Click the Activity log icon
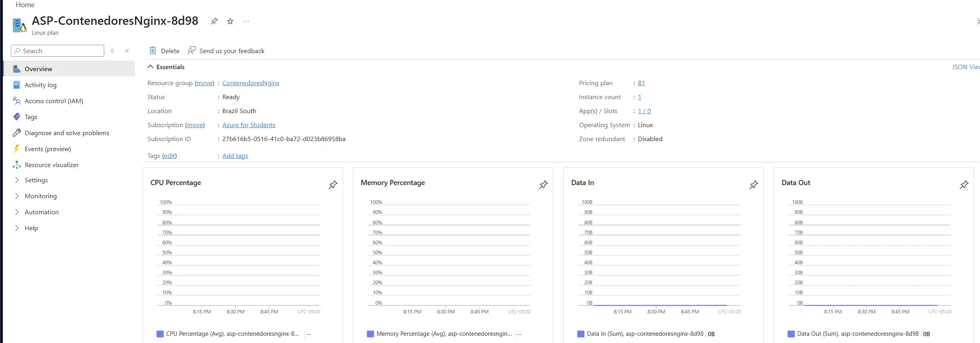This screenshot has width=980, height=343. point(16,85)
